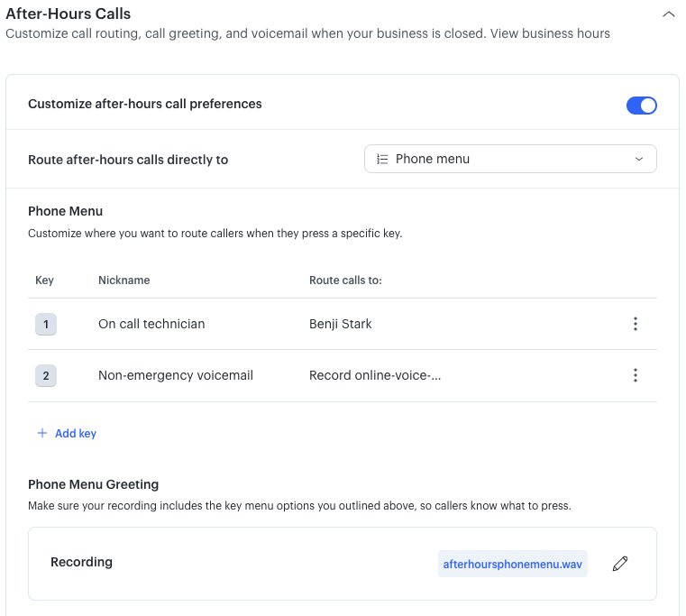Select the key 2 badge
Screen dimensions: 686x616
[x=46, y=375]
